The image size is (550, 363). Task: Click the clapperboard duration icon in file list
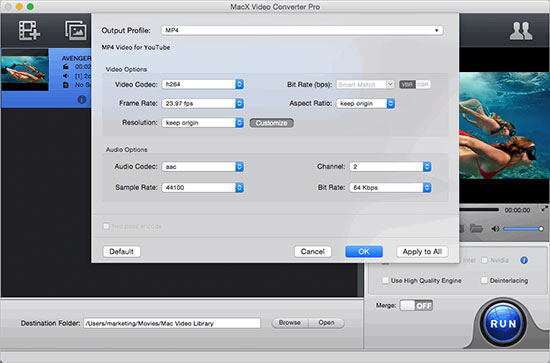[x=66, y=67]
